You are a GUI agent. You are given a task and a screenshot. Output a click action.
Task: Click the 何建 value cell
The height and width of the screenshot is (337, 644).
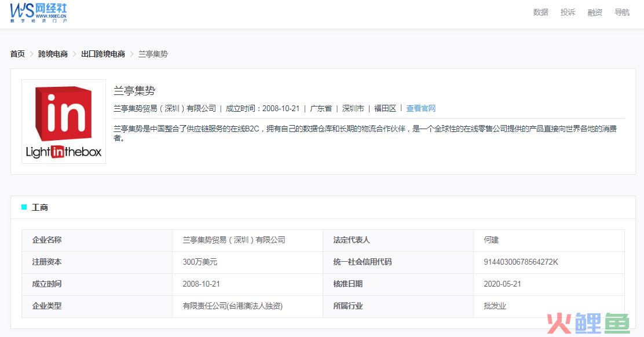click(x=548, y=240)
